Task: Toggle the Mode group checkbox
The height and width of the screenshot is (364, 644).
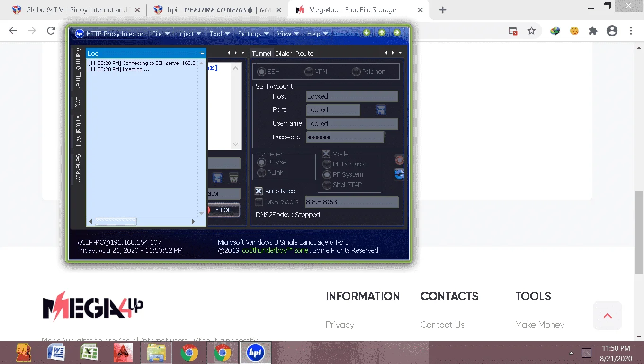Action: coord(326,154)
